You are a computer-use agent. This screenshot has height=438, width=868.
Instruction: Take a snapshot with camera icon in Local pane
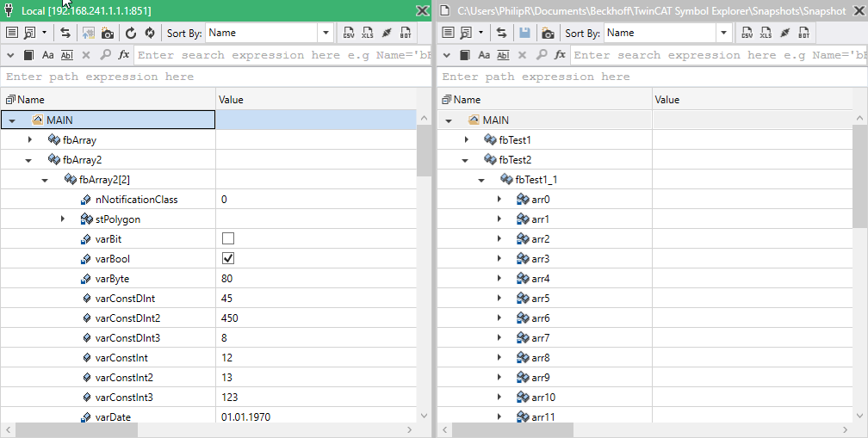[x=108, y=34]
